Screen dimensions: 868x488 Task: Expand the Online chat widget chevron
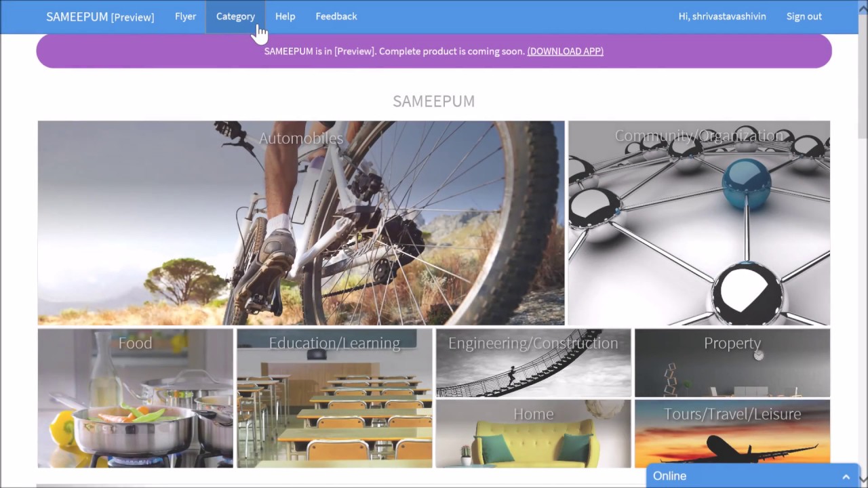[846, 476]
